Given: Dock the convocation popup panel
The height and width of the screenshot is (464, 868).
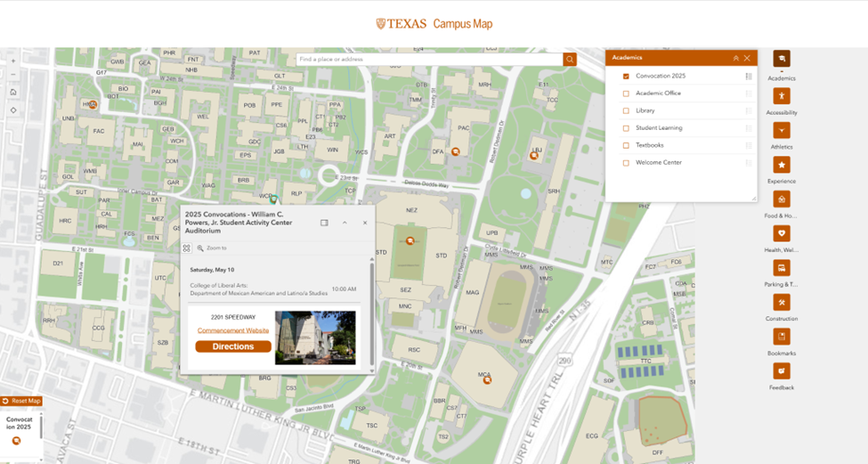Looking at the screenshot, I should (x=324, y=223).
